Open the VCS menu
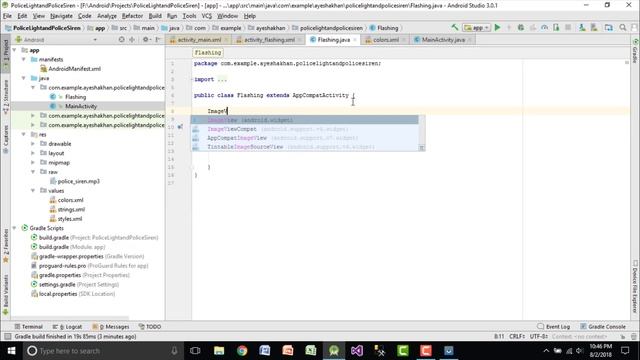The width and height of the screenshot is (640, 360). 207,16
